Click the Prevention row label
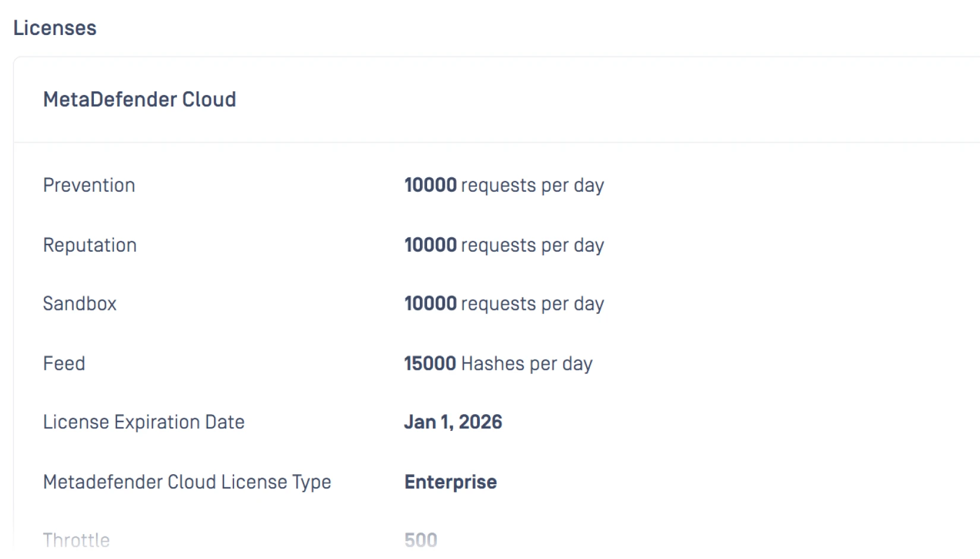Image resolution: width=980 pixels, height=559 pixels. [x=89, y=185]
